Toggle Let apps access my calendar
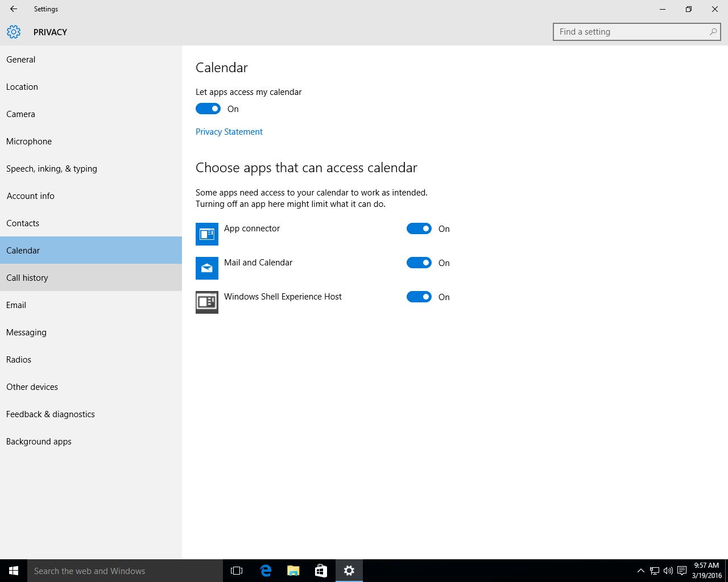The height and width of the screenshot is (582, 728). [208, 109]
